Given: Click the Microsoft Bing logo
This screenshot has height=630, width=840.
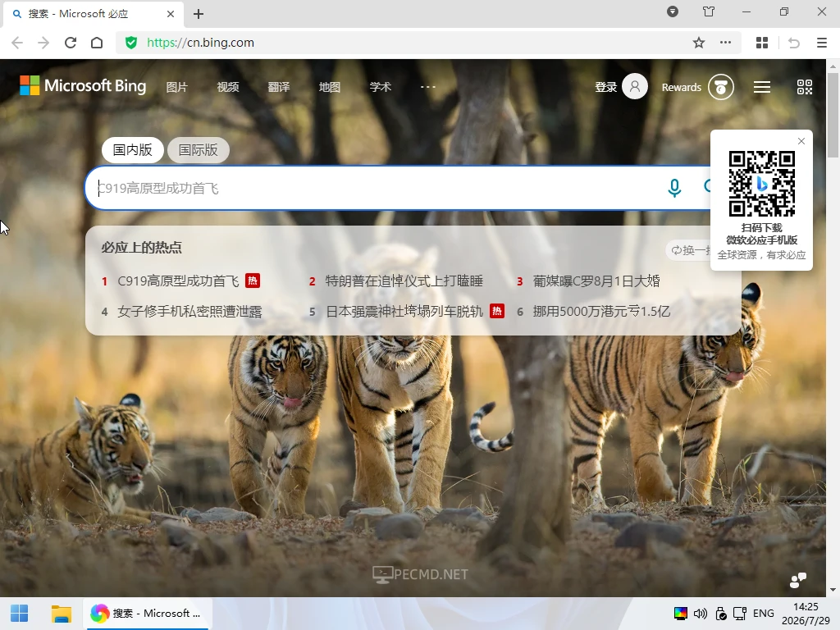Looking at the screenshot, I should pos(83,85).
